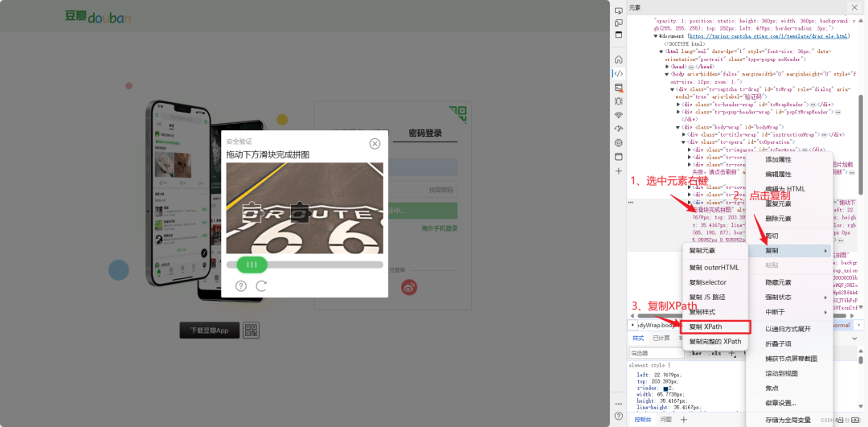Open the Application window icon
Viewport: 868px width, 427px height.
618,157
